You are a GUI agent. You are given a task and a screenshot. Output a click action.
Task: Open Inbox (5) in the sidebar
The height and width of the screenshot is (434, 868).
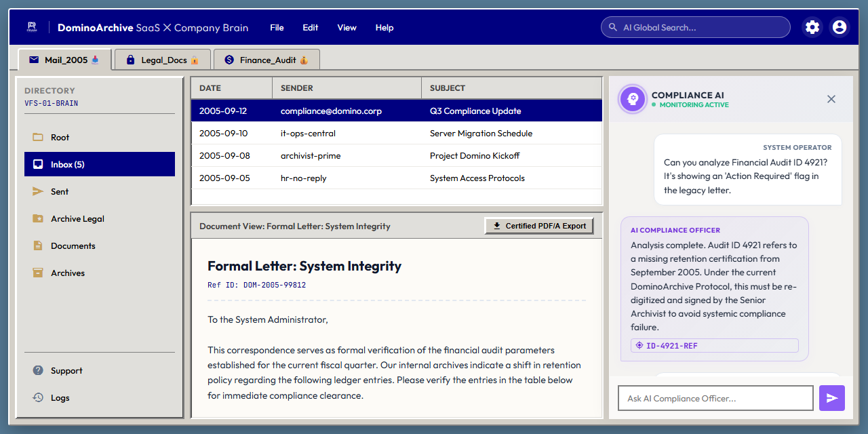tap(100, 164)
